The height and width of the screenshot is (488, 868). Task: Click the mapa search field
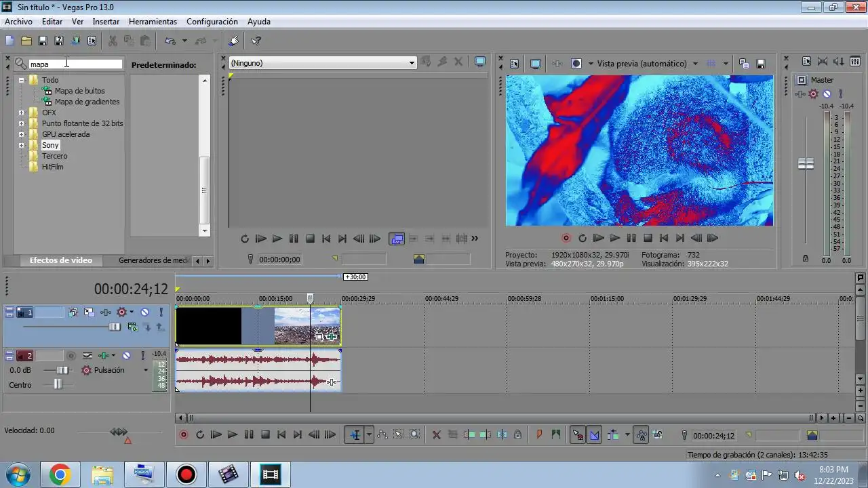[x=75, y=64]
